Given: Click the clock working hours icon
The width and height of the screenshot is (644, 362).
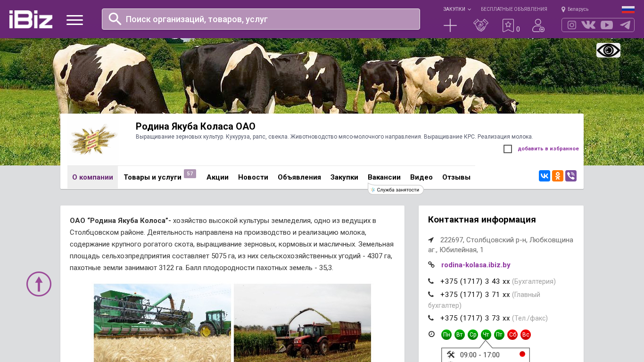Looking at the screenshot, I should 431,334.
